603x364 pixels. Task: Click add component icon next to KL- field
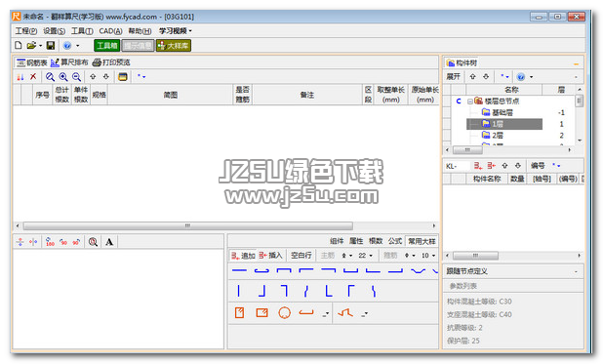point(478,166)
